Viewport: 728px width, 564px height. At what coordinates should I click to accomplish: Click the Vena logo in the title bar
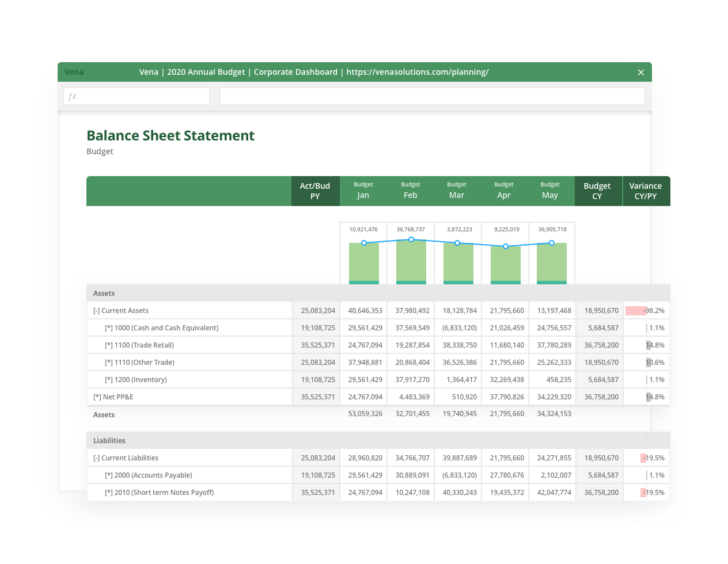click(76, 72)
